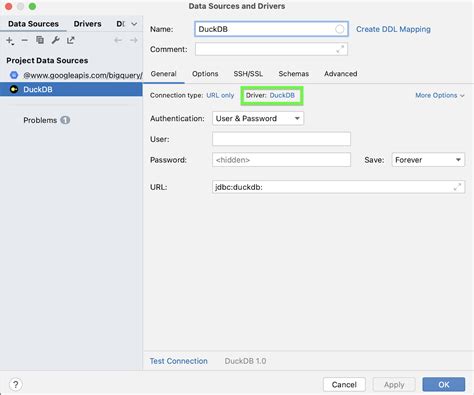Switch to the Data Sources tab
Image resolution: width=474 pixels, height=395 pixels.
(33, 24)
